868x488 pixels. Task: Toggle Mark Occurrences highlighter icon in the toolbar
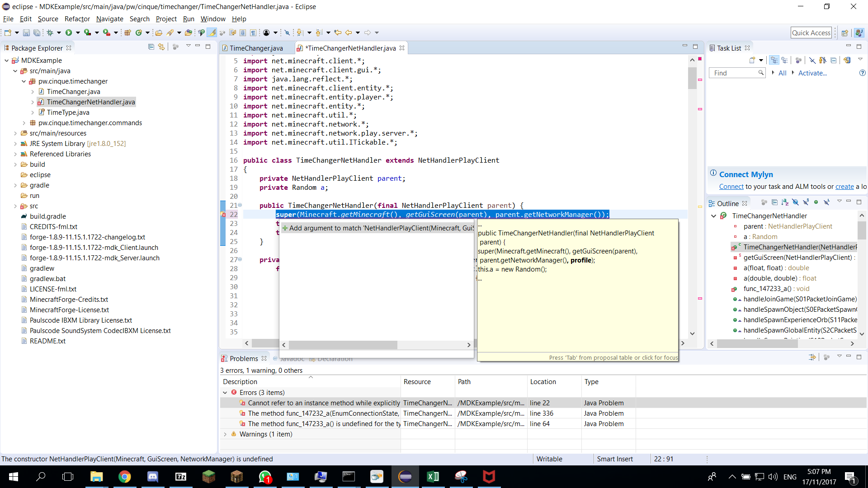coord(212,32)
